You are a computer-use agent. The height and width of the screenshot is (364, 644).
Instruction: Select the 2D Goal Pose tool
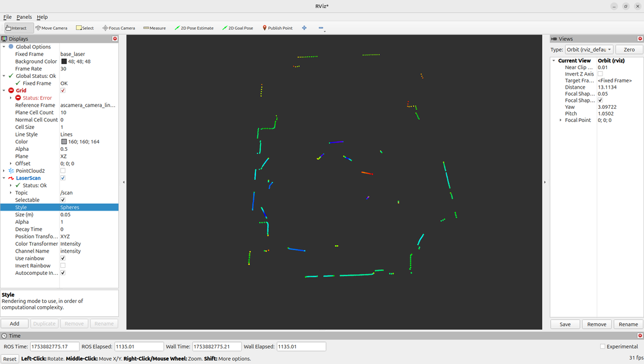pyautogui.click(x=237, y=28)
